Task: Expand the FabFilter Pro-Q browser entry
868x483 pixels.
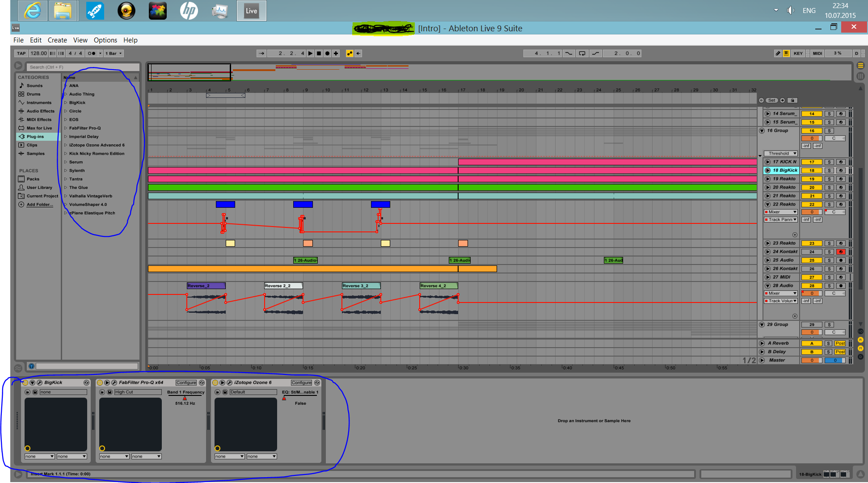Action: click(x=66, y=128)
